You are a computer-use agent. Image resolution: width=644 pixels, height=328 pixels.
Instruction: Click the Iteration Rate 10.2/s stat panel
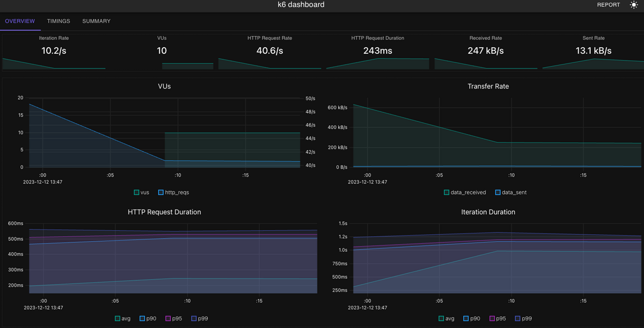[54, 52]
